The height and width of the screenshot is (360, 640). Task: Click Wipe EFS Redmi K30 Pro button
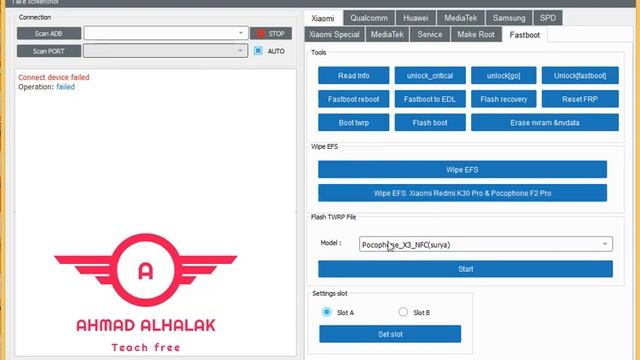[x=462, y=193]
